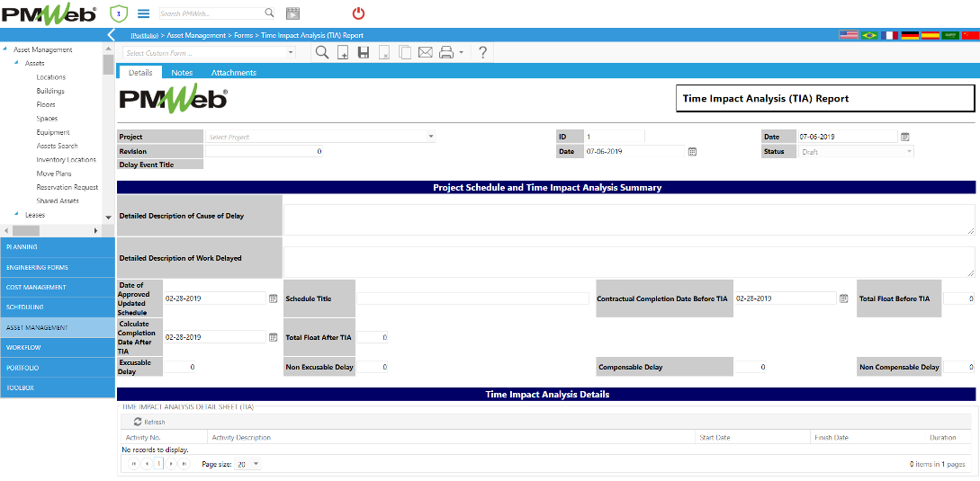Open Reservation Request in the asset tree
Image resolution: width=980 pixels, height=481 pixels.
(x=67, y=187)
